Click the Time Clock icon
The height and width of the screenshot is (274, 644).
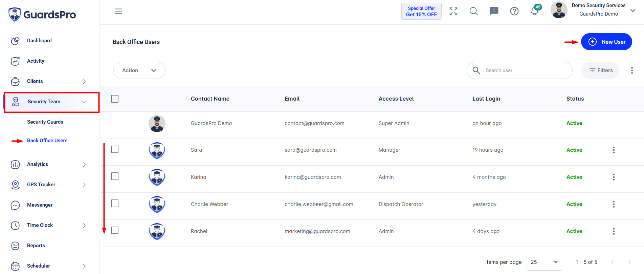(15, 226)
